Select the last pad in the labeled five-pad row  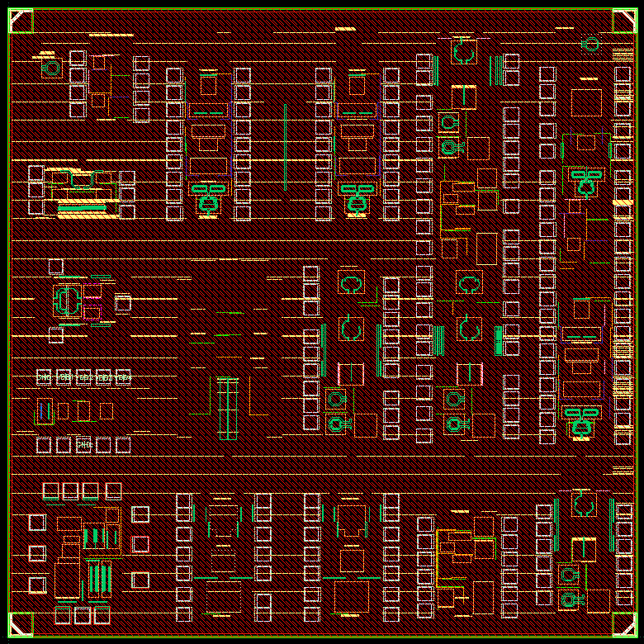tap(123, 377)
